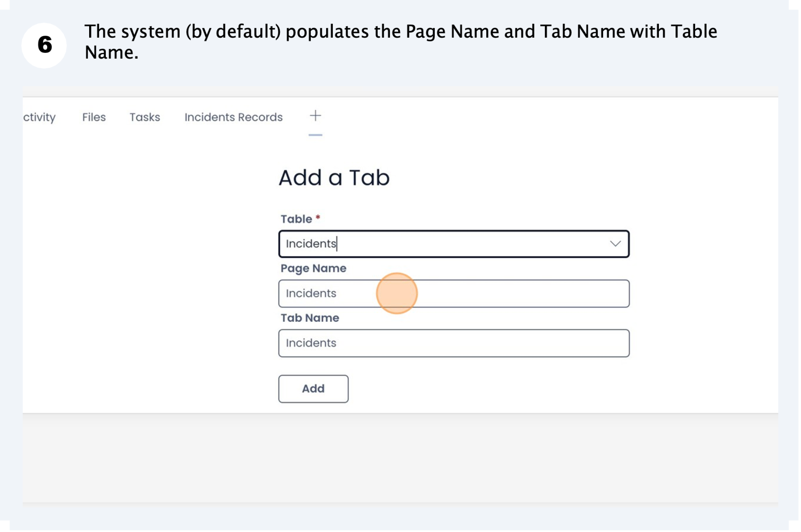Expand the Table dropdown chevron

[616, 244]
